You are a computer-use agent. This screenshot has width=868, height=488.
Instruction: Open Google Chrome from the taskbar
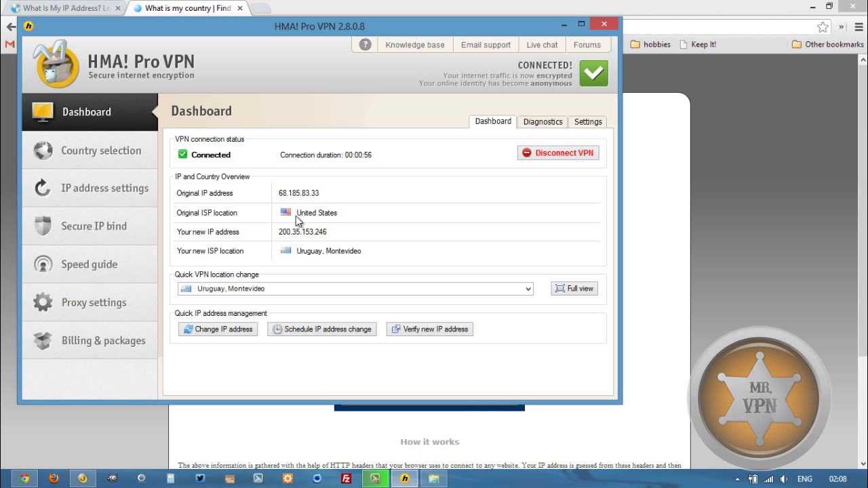pos(24,478)
